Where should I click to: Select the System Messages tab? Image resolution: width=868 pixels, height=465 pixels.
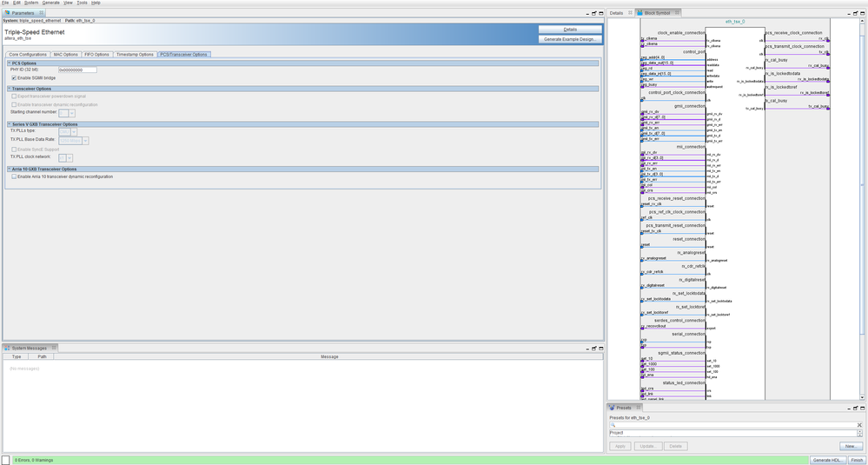[30, 348]
